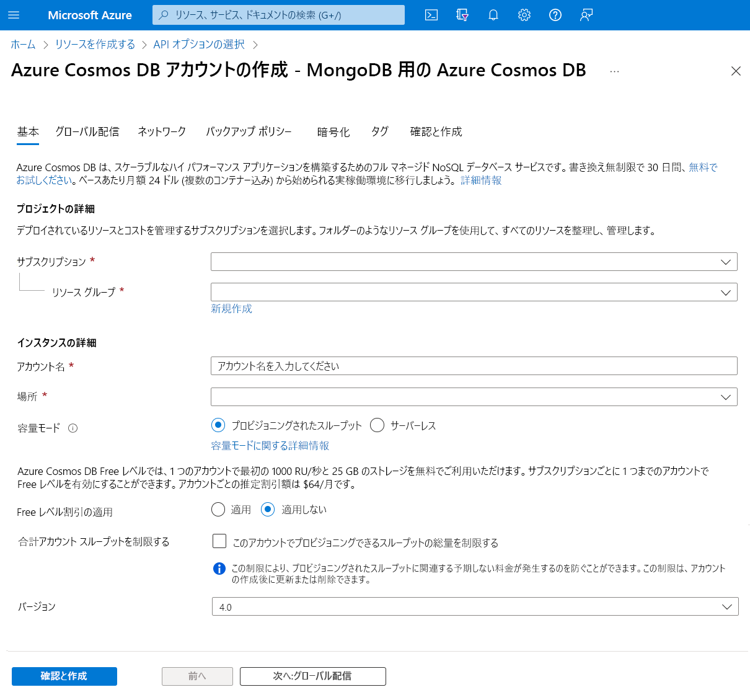The image size is (750, 700).
Task: Expand the バージョン 4.0 dropdown
Action: tap(475, 607)
